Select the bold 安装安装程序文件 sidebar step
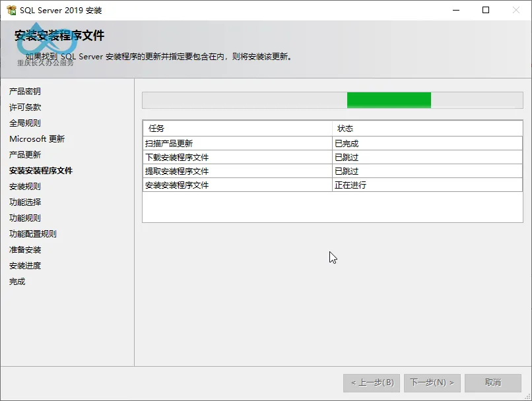The width and height of the screenshot is (532, 401). click(41, 171)
